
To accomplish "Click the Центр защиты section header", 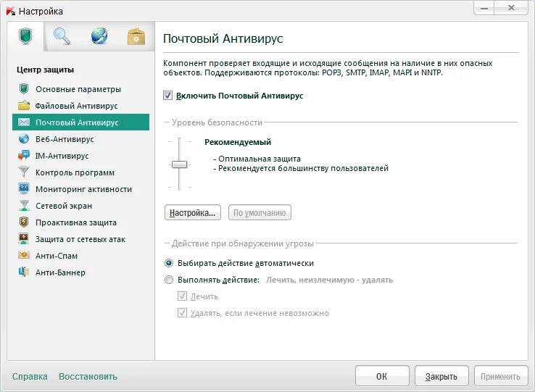I will 46,70.
